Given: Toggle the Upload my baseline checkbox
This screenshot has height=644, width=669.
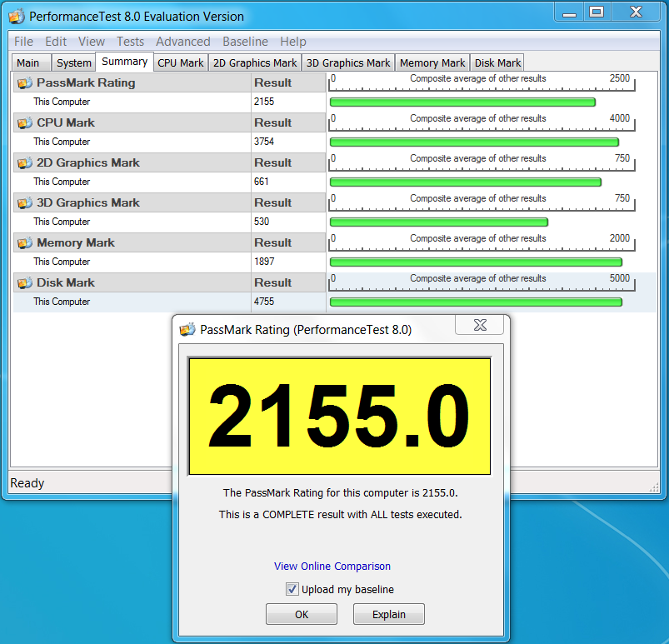Looking at the screenshot, I should click(x=292, y=589).
